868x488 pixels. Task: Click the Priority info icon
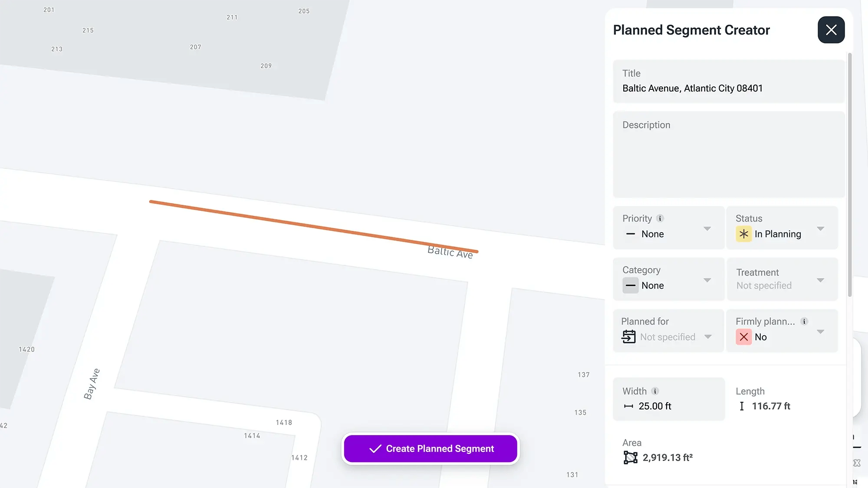point(660,218)
